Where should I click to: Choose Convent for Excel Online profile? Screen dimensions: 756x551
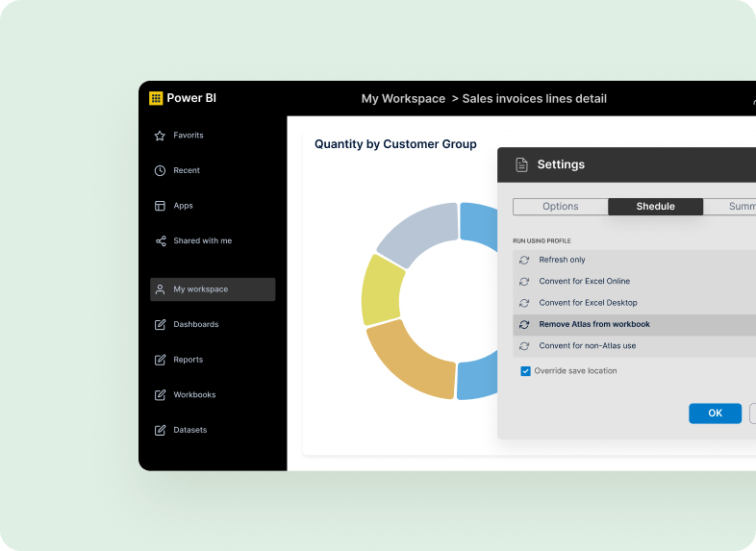pyautogui.click(x=584, y=282)
